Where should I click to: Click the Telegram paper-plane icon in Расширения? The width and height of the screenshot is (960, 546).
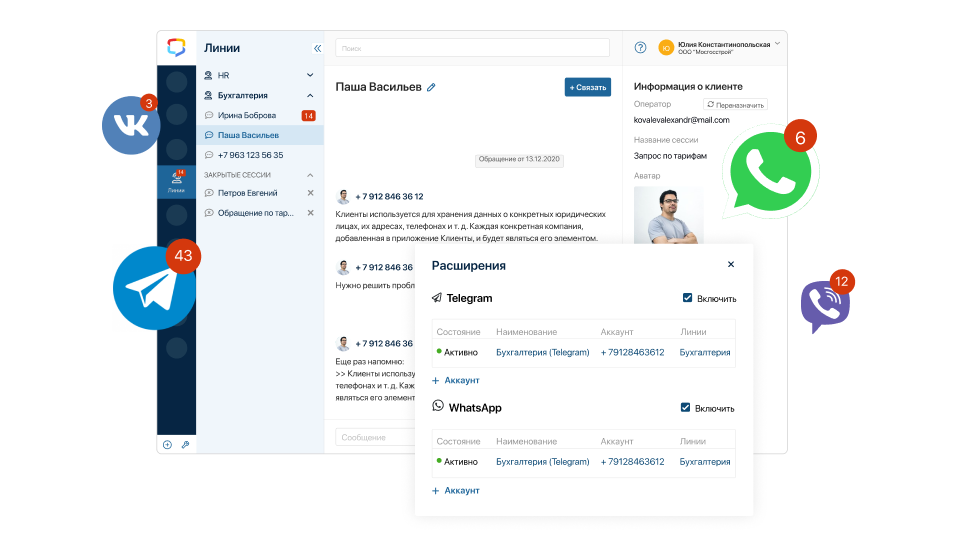pyautogui.click(x=437, y=297)
